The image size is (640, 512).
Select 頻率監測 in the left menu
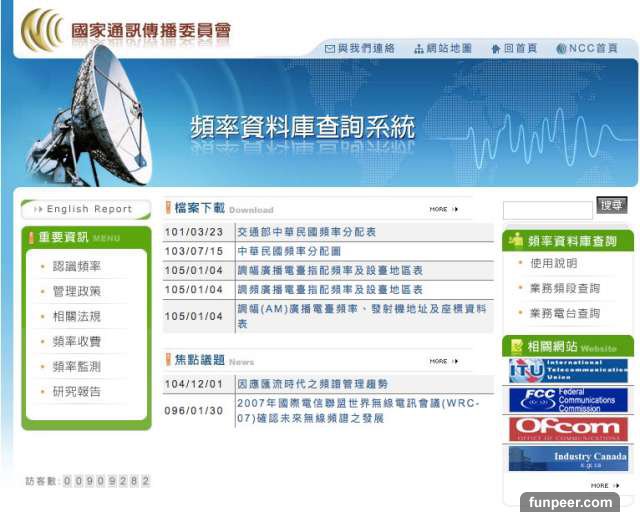[77, 366]
